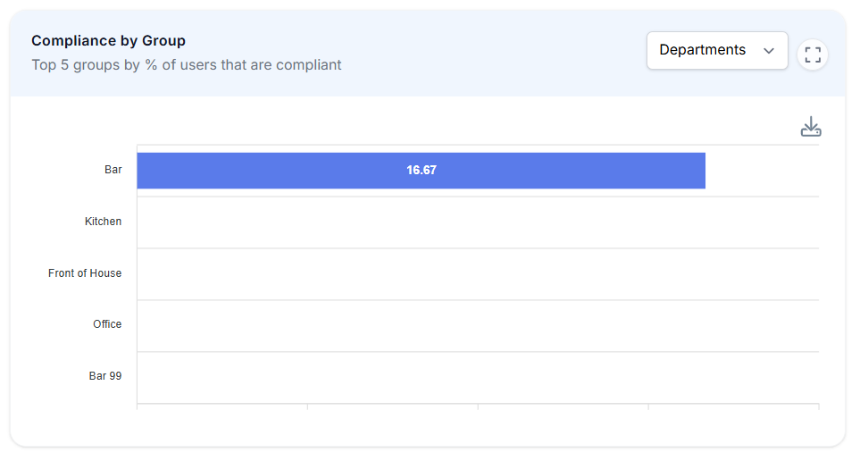Click the empty Kitchen chart row
The width and height of the screenshot is (868, 461).
tap(478, 222)
